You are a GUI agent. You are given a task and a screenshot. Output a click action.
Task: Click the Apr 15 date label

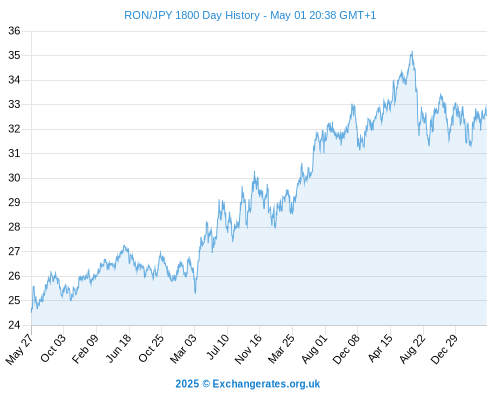pyautogui.click(x=380, y=348)
